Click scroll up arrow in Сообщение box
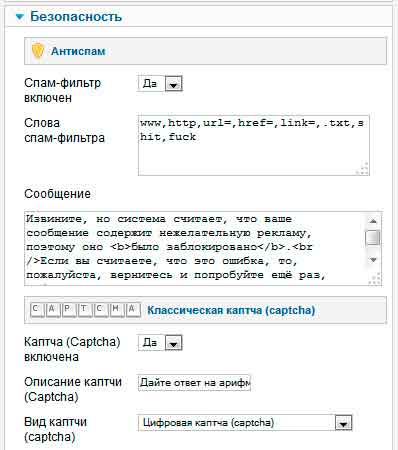The image size is (398, 450). tap(373, 221)
